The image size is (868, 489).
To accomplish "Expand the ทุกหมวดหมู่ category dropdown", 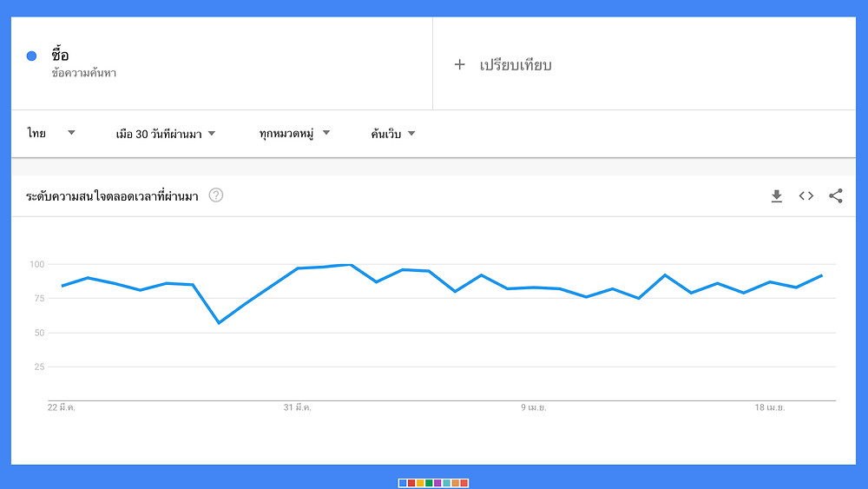I will pyautogui.click(x=294, y=134).
